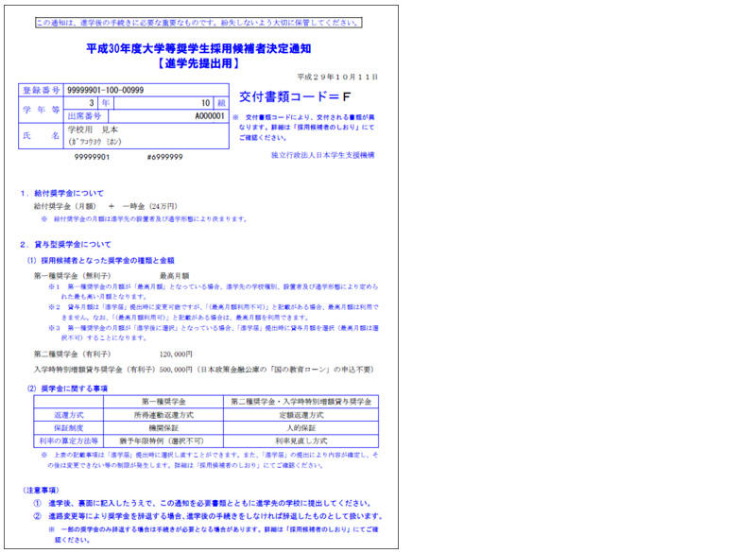Click the date '平成29年10月11日'
The width and height of the screenshot is (756, 553).
pos(337,77)
